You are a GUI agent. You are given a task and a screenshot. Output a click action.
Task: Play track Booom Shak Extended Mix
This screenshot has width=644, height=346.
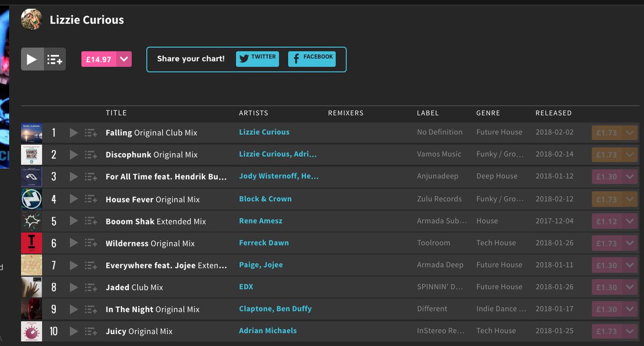pyautogui.click(x=74, y=221)
